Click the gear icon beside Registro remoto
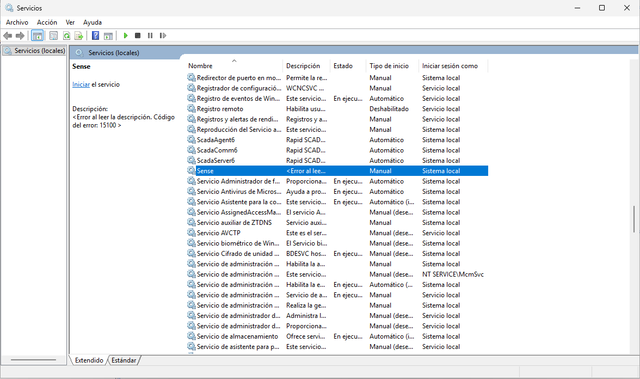This screenshot has width=640, height=379. tap(191, 109)
